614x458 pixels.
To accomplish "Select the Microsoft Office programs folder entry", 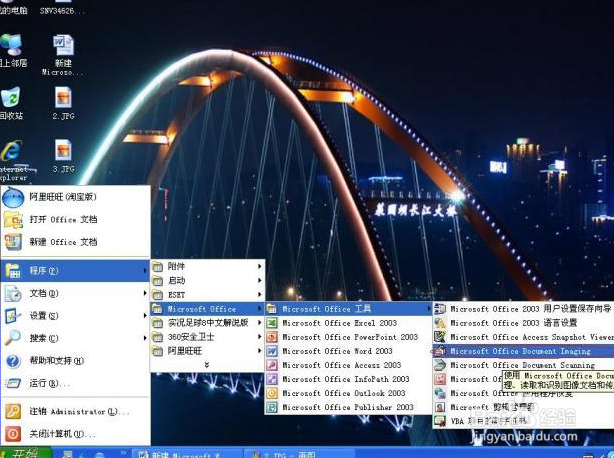I will click(x=208, y=309).
